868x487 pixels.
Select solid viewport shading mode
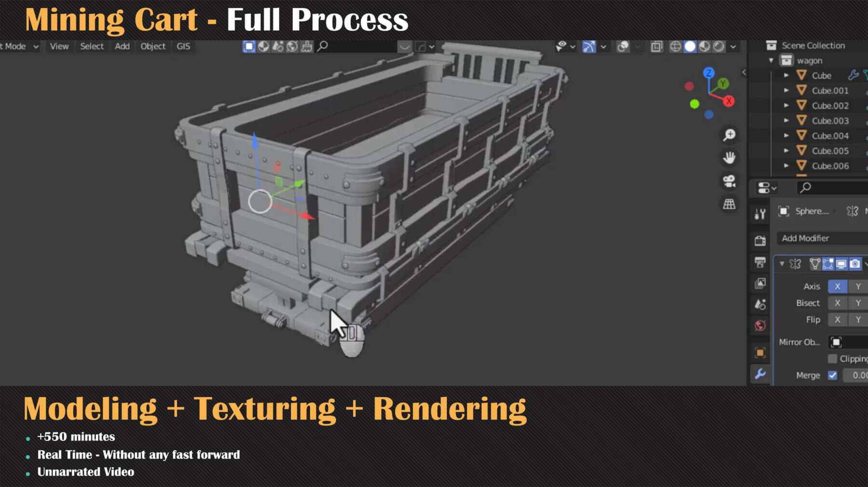point(690,46)
